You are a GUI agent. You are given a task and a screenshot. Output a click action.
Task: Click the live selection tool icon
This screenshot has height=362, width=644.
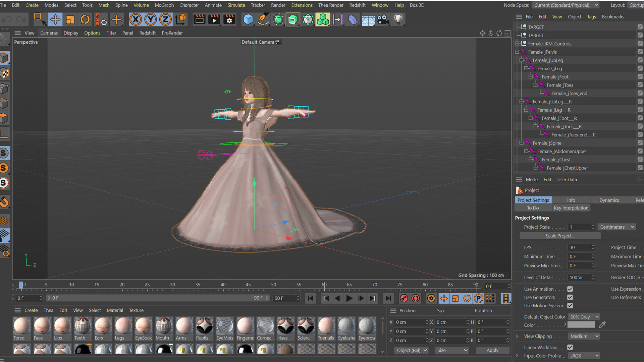40,19
